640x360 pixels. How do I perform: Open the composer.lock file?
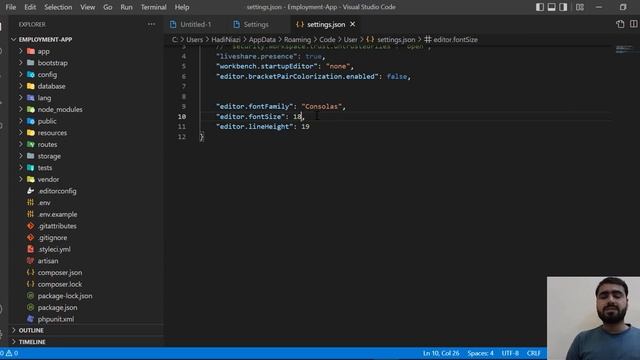[x=60, y=284]
